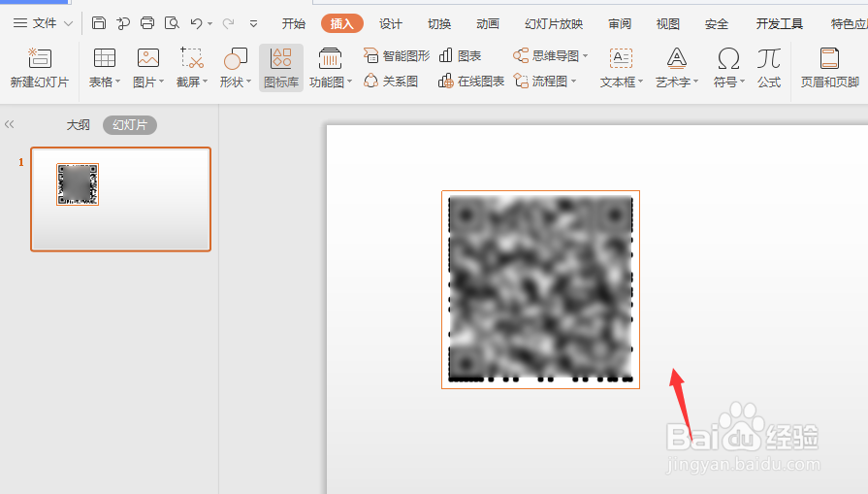Click the Picture (图片) icon
The image size is (868, 494).
tap(147, 58)
